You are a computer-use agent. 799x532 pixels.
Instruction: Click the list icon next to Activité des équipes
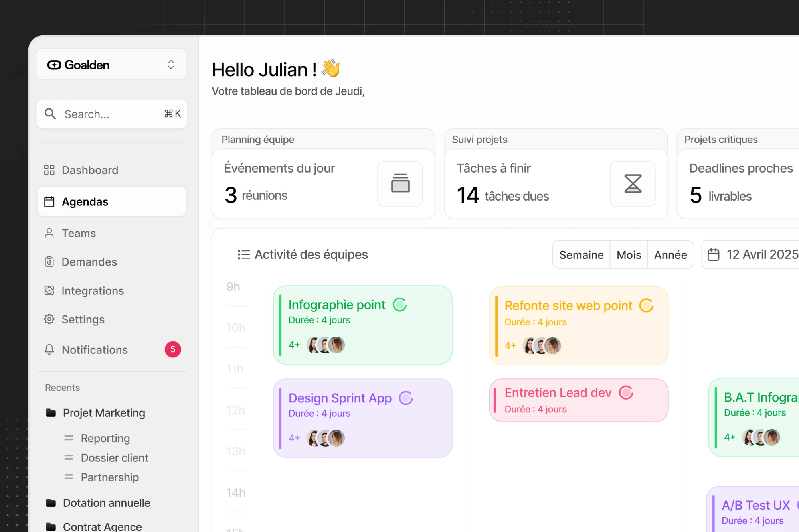click(x=243, y=255)
